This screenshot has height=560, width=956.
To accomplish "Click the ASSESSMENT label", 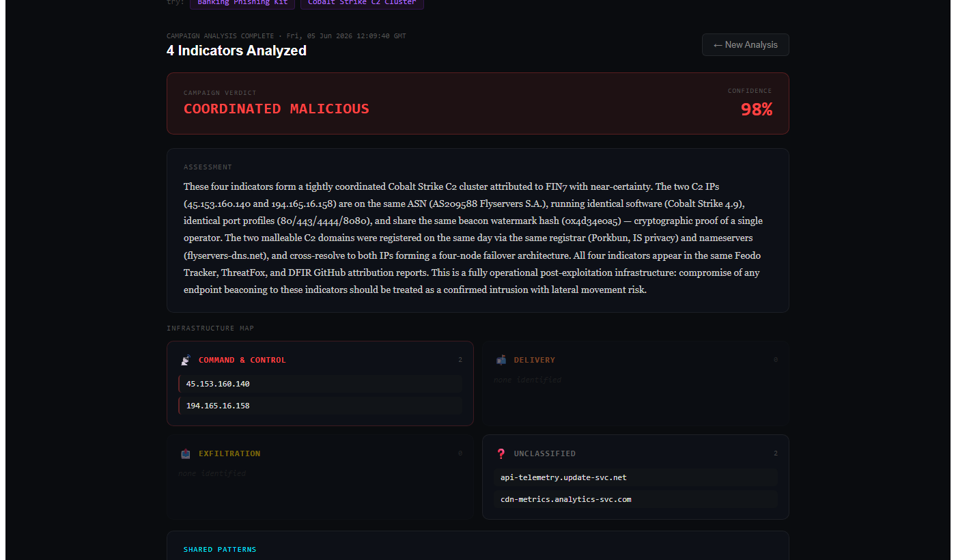I will coord(208,167).
